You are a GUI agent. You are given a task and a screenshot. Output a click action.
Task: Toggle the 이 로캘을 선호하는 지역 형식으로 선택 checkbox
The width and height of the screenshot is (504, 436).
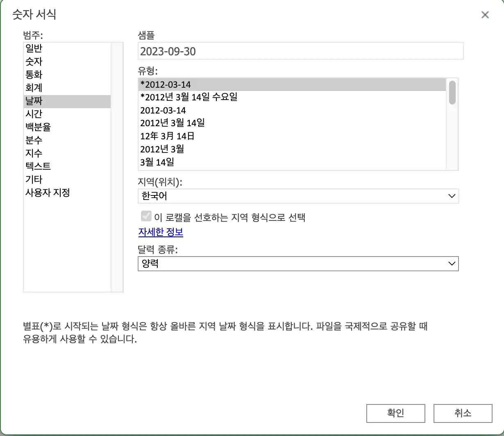(146, 216)
